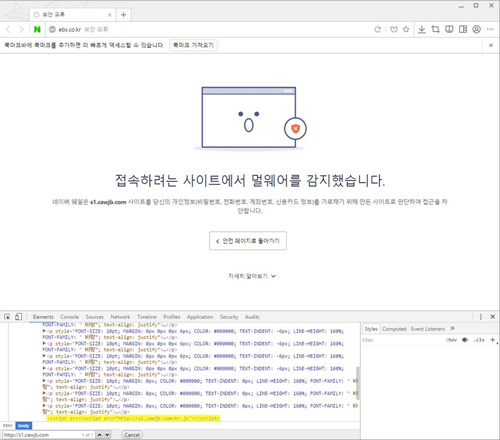Switch to the Sources tab
Viewport: 500px width, 440px height.
click(x=94, y=317)
